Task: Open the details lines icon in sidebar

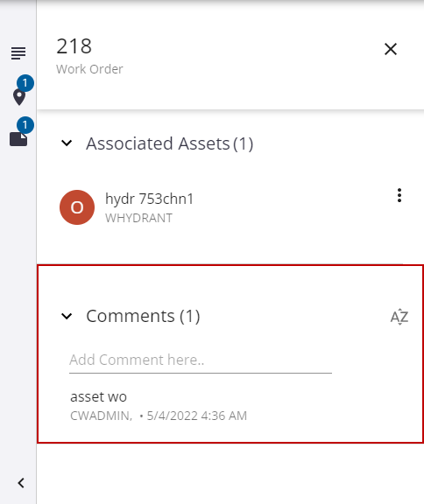Action: (x=18, y=53)
